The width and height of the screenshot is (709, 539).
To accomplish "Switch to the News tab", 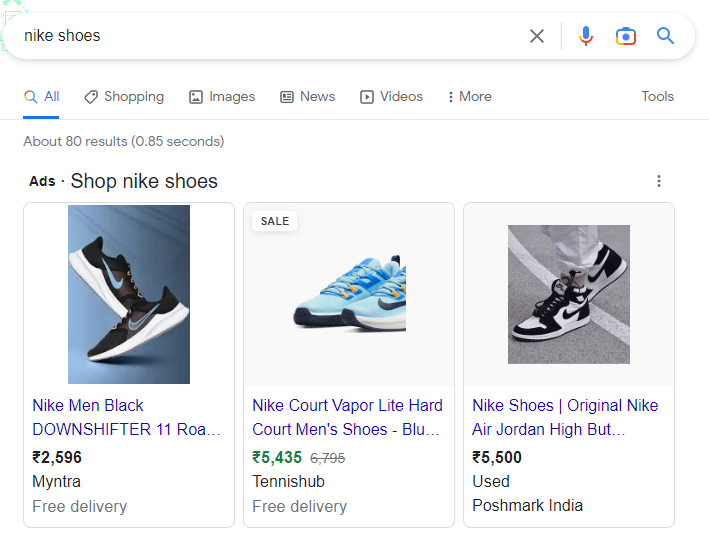I will pyautogui.click(x=307, y=96).
